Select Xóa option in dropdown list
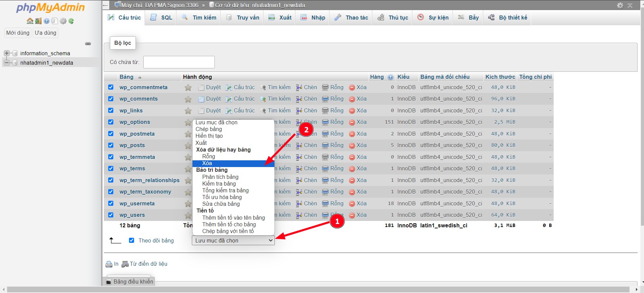The width and height of the screenshot is (644, 293). tap(233, 163)
